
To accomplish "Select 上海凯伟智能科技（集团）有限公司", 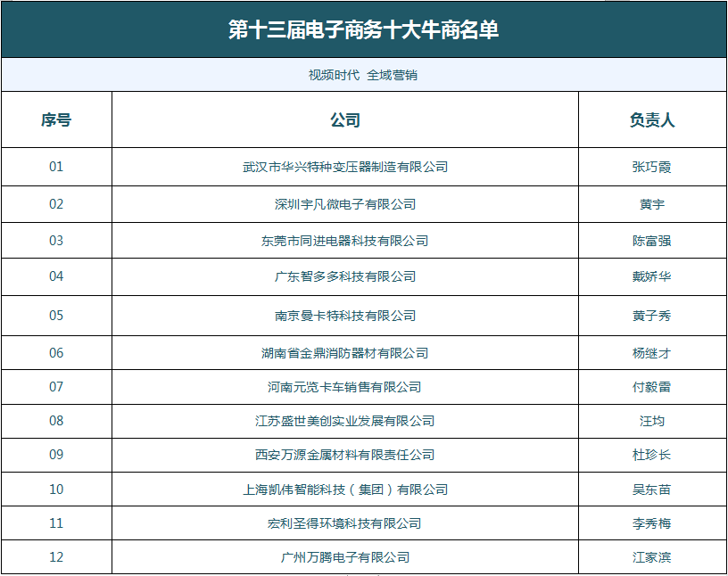I will tap(345, 490).
